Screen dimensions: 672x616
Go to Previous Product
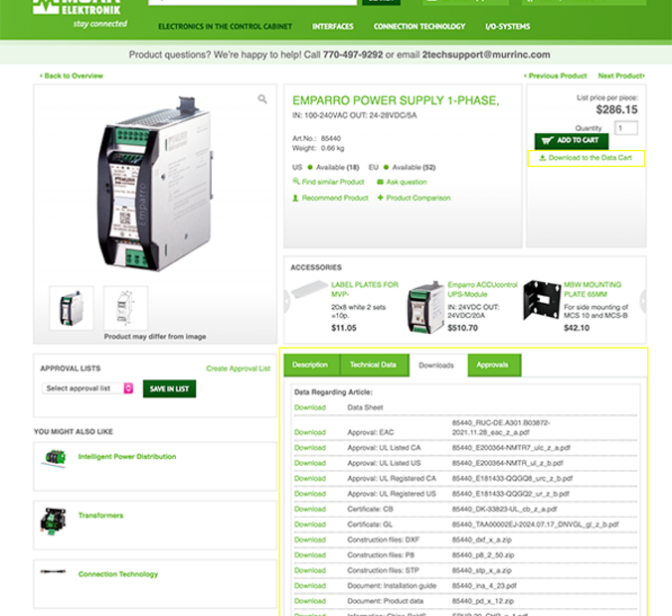555,76
